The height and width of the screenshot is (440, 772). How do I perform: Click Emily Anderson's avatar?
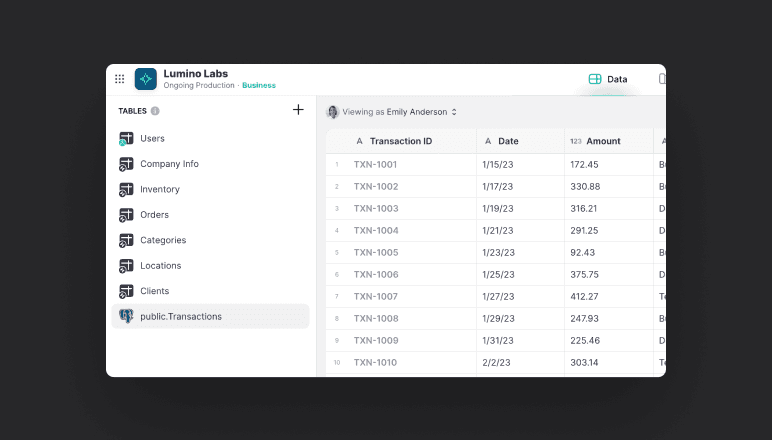pos(333,112)
